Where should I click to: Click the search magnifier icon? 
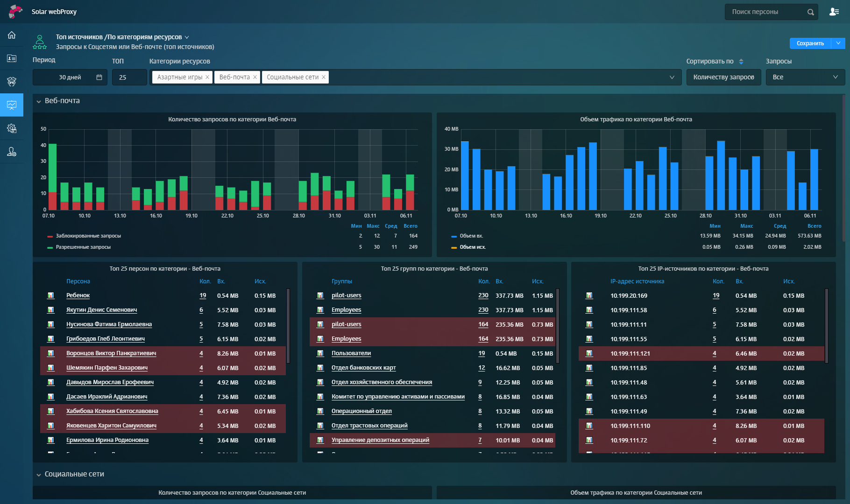coord(811,12)
